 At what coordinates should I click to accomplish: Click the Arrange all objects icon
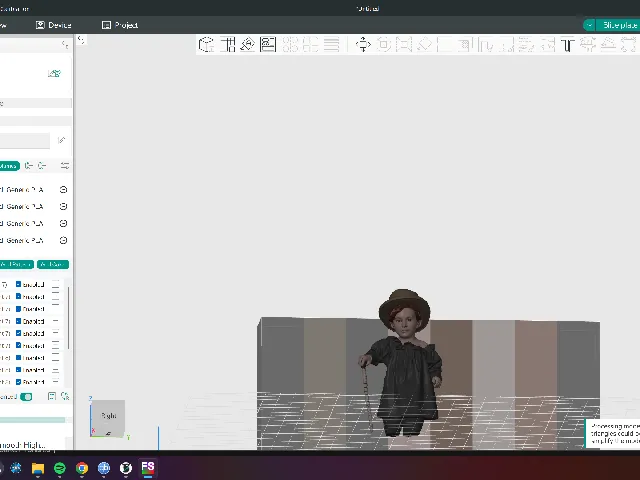(268, 44)
